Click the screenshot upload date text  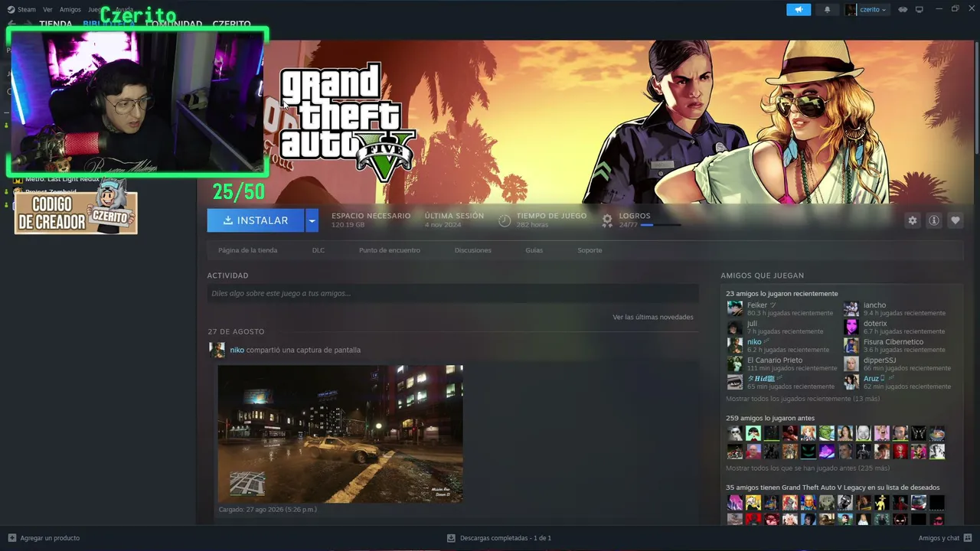point(267,510)
